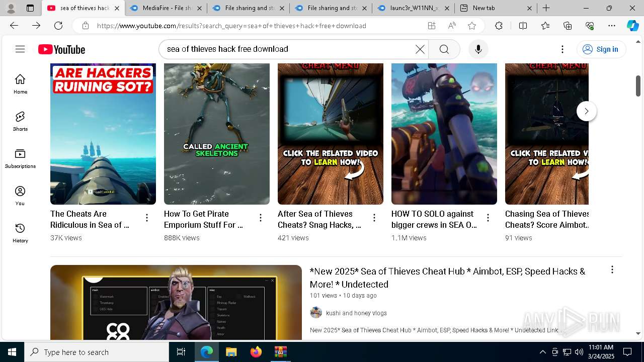The width and height of the screenshot is (644, 362).
Task: Open kushi and honey vlogs channel
Action: tap(356, 313)
